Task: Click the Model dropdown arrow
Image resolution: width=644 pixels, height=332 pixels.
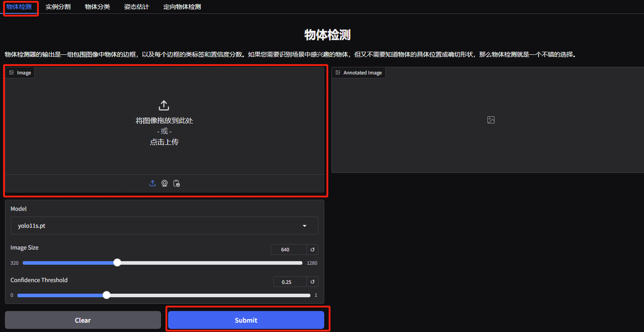Action: tap(304, 225)
